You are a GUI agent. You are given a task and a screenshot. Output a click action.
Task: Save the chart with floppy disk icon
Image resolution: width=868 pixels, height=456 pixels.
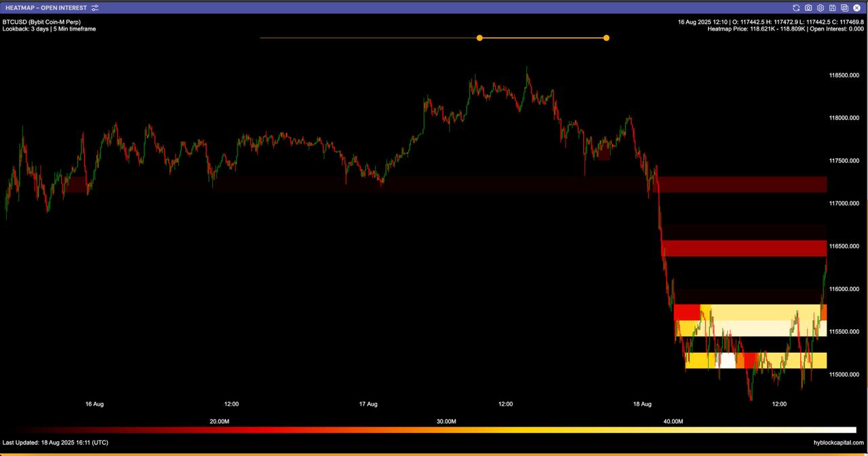pos(833,7)
